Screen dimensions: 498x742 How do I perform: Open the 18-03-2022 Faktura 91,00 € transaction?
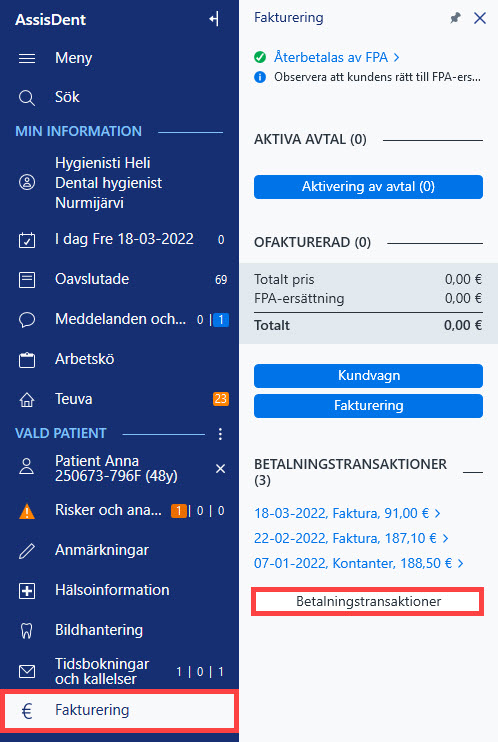[x=347, y=513]
